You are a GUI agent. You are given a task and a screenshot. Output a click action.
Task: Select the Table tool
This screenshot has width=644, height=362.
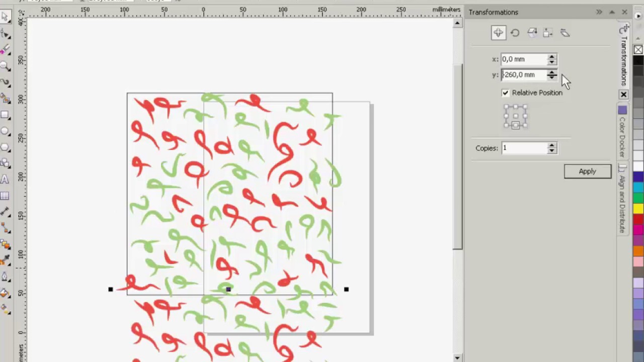tap(5, 196)
